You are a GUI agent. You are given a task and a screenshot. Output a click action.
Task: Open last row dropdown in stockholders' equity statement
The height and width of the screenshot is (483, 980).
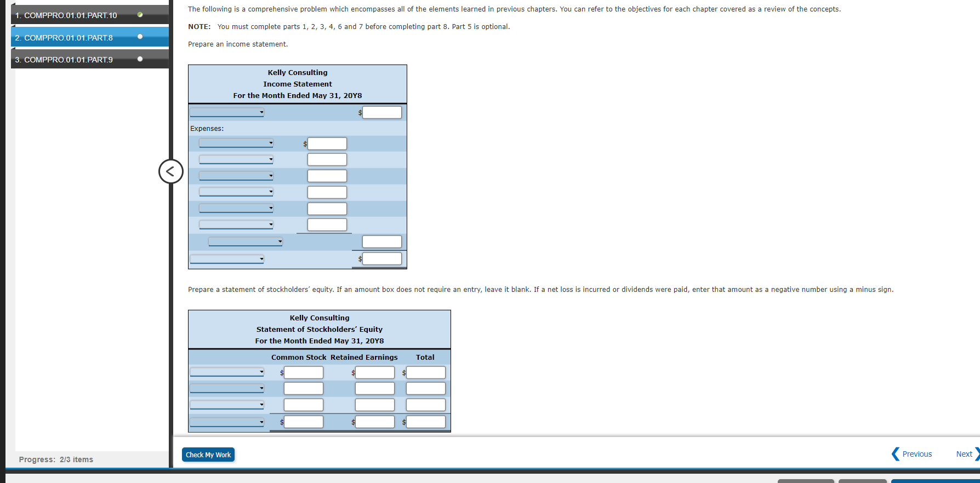point(227,422)
